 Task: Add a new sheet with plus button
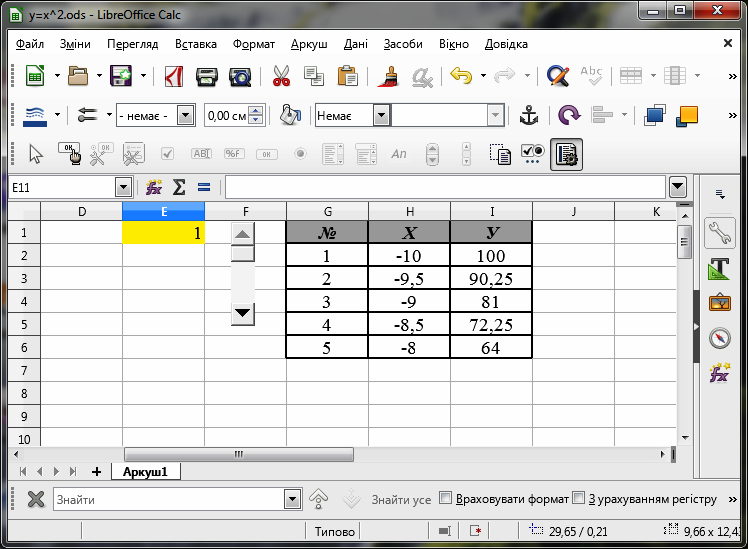point(96,472)
